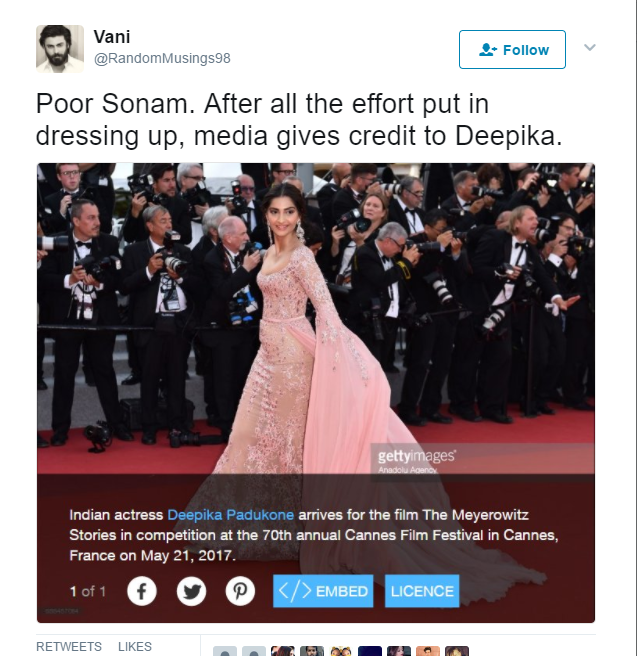Open the tweet's attached Cannes photo
This screenshot has width=637, height=656.
point(316,318)
